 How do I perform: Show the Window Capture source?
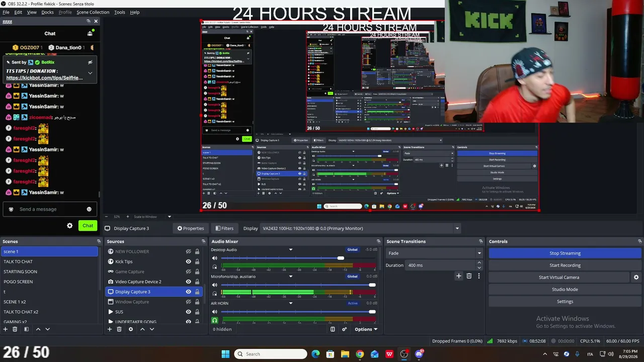(x=188, y=302)
